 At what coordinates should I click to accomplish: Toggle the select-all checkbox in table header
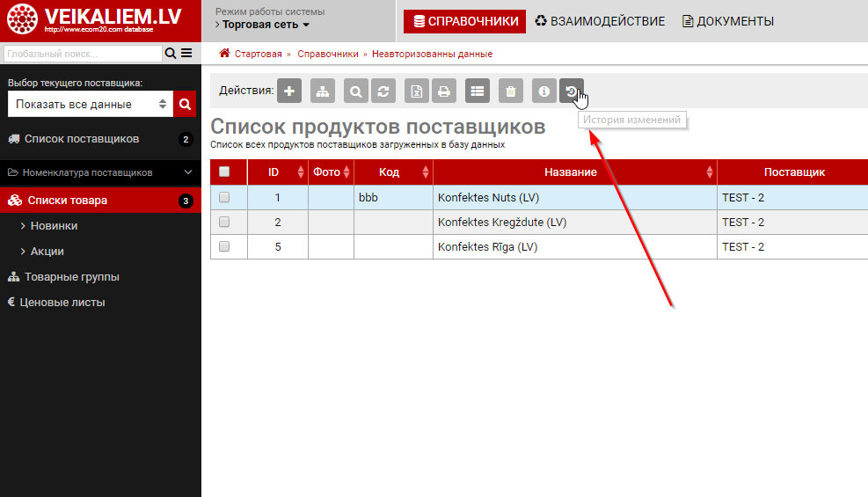coord(224,172)
